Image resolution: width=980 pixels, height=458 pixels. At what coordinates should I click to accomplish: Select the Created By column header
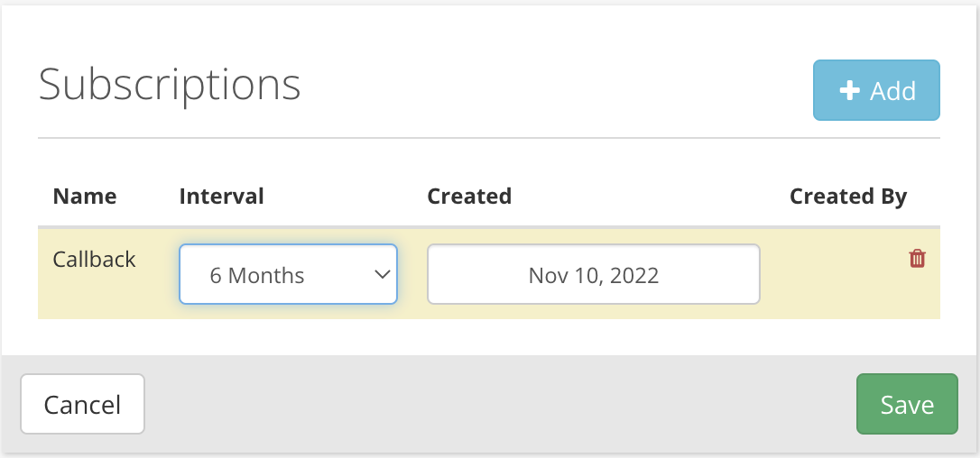coord(848,197)
